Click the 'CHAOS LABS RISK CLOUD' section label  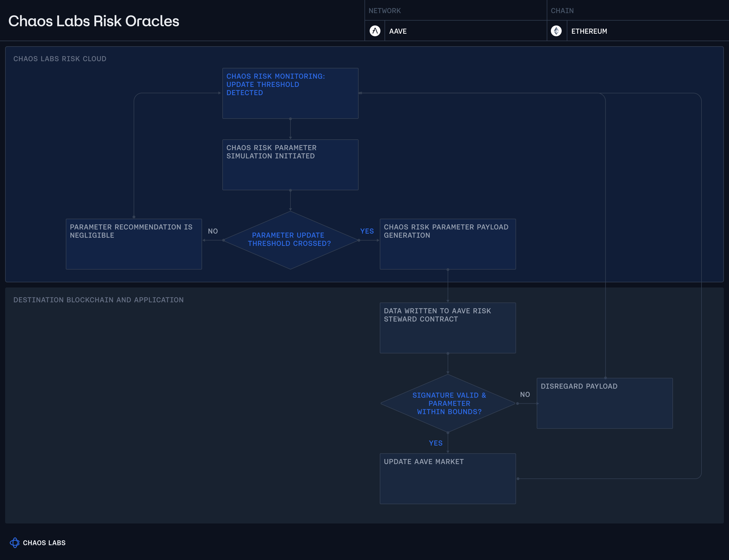(60, 59)
